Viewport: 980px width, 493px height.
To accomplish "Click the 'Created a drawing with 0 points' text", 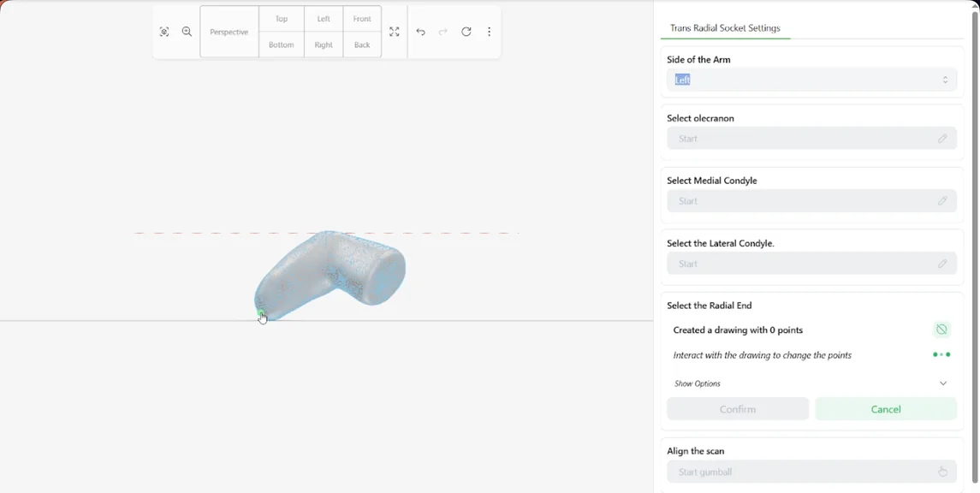I will tap(738, 330).
